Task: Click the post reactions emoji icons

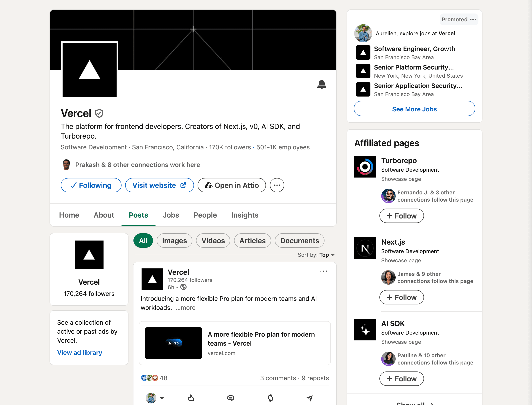Action: click(x=149, y=378)
